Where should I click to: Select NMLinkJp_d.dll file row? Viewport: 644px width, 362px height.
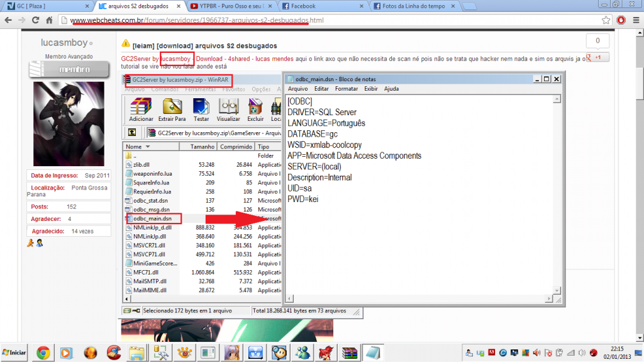click(x=202, y=227)
